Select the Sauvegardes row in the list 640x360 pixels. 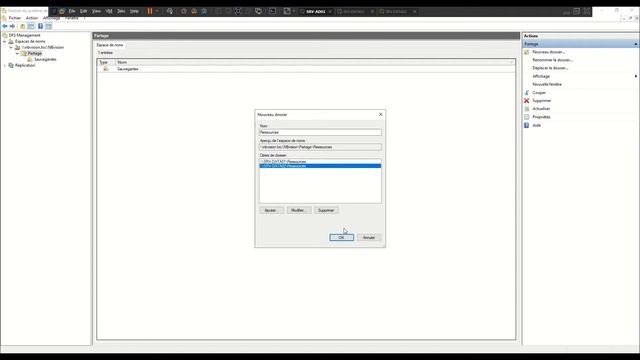[x=306, y=69]
